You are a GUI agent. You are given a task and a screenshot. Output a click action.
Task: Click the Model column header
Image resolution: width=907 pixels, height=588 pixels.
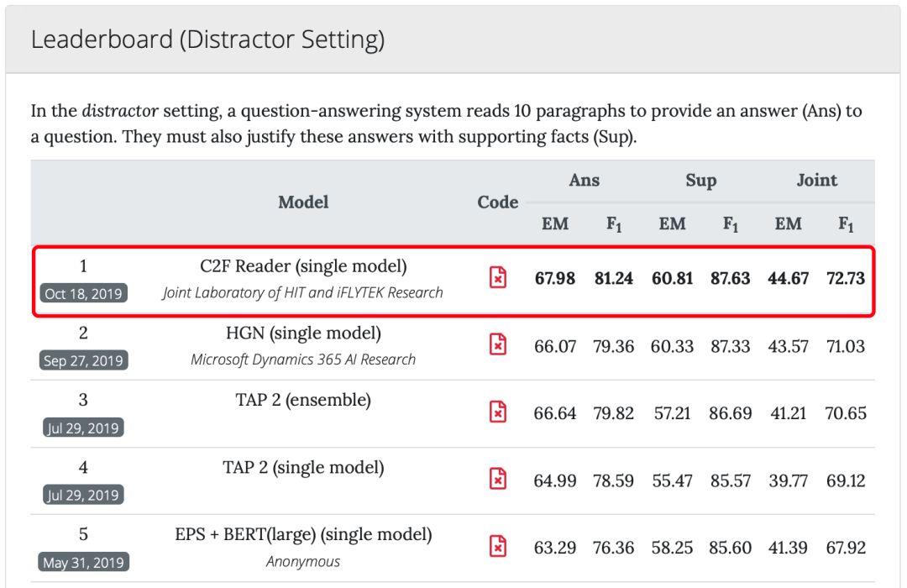coord(303,202)
